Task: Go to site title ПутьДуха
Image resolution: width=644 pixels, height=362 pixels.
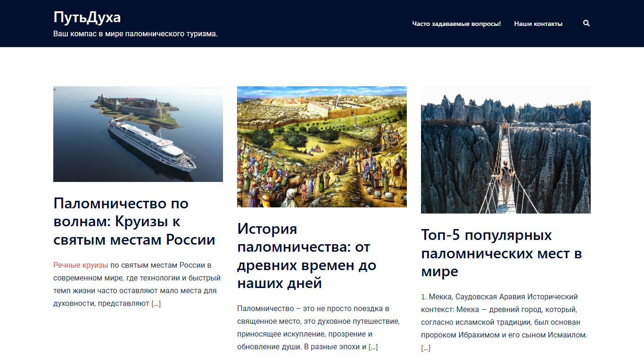Action: (x=87, y=17)
